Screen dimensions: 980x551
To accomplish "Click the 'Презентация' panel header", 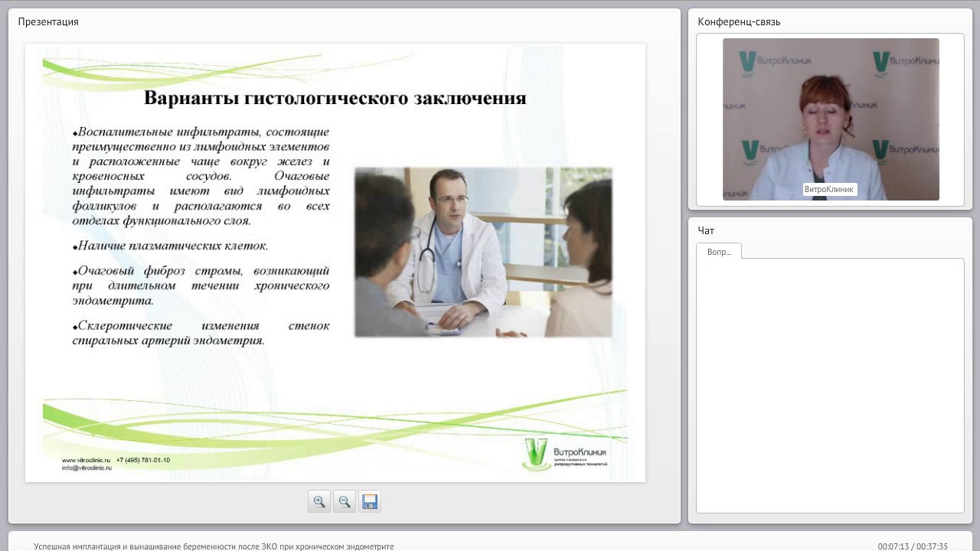I will click(x=48, y=21).
